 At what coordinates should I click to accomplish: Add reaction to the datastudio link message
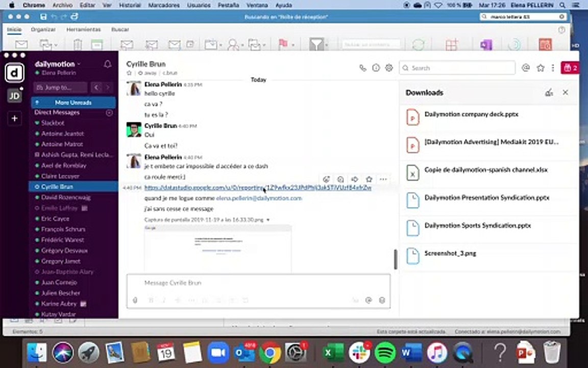click(326, 179)
